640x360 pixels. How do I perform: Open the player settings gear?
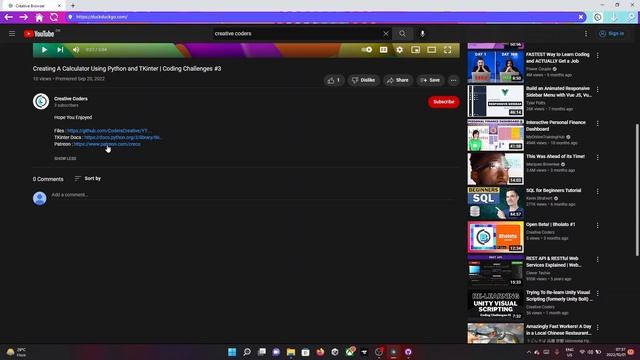(400, 50)
